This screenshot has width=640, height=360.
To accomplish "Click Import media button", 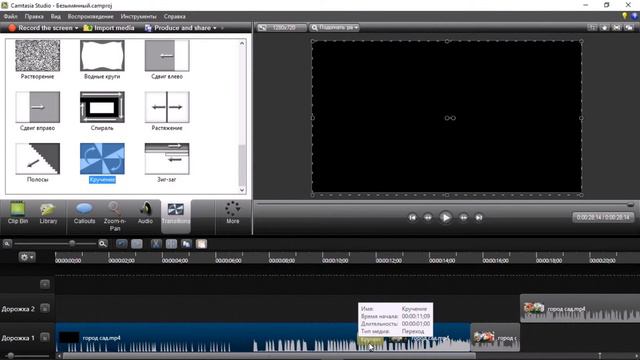I will pos(109,28).
